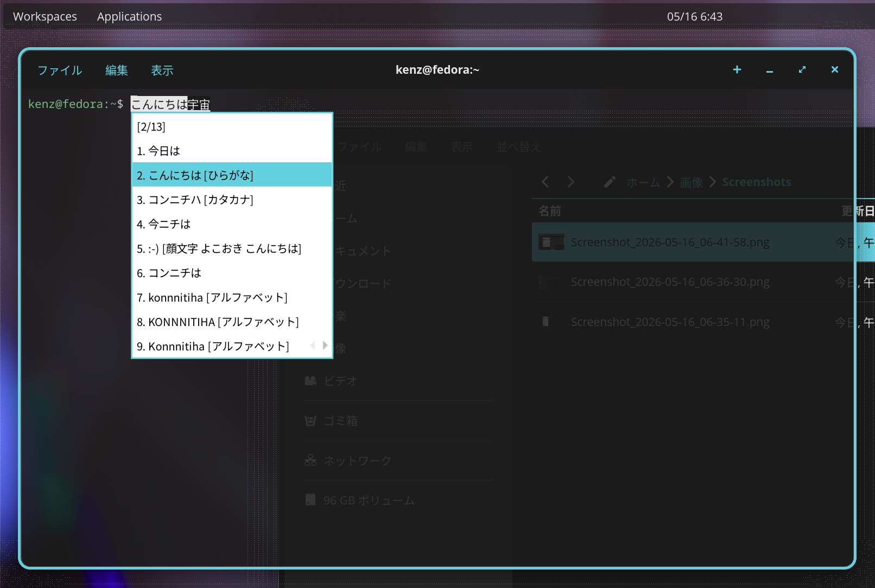
Task: Click the 96 GB drive icon in sidebar
Action: [x=310, y=500]
